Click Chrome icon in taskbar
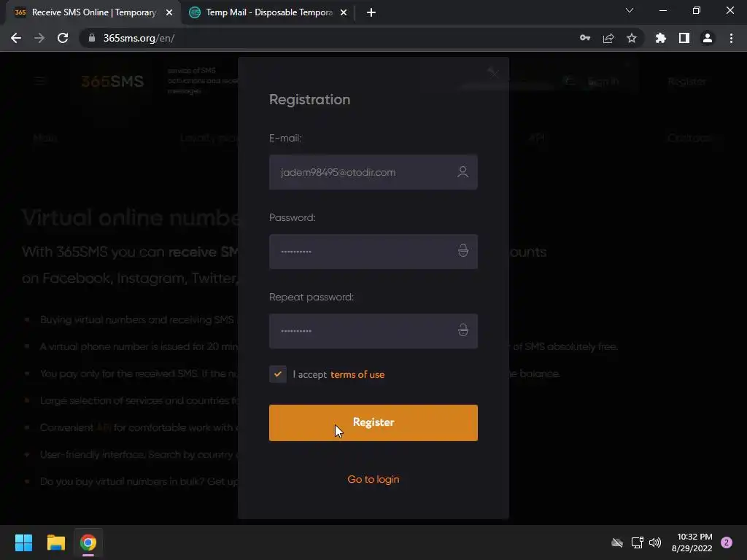The width and height of the screenshot is (747, 560). point(88,542)
